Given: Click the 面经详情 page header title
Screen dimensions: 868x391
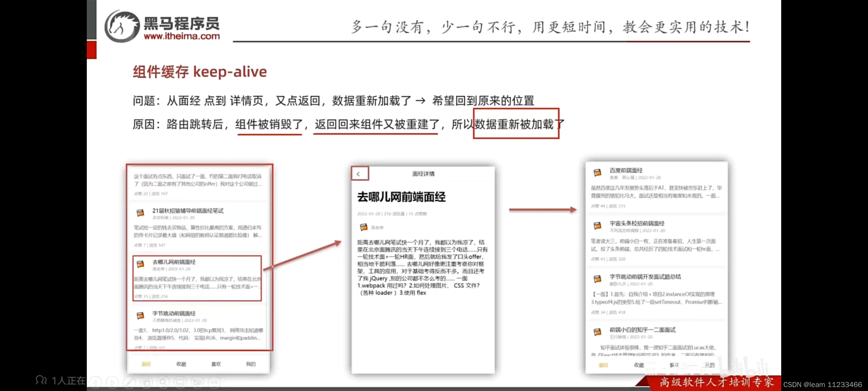Looking at the screenshot, I should tap(424, 174).
